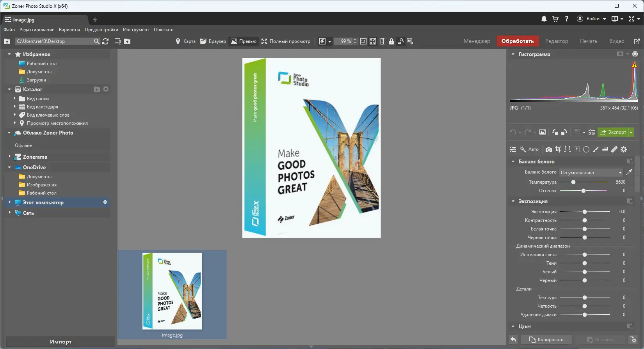The image size is (644, 349).
Task: Open the Печать module
Action: point(589,41)
